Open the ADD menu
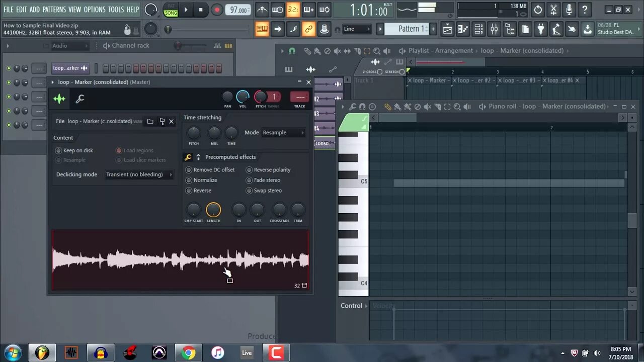644x362 pixels. pyautogui.click(x=35, y=10)
